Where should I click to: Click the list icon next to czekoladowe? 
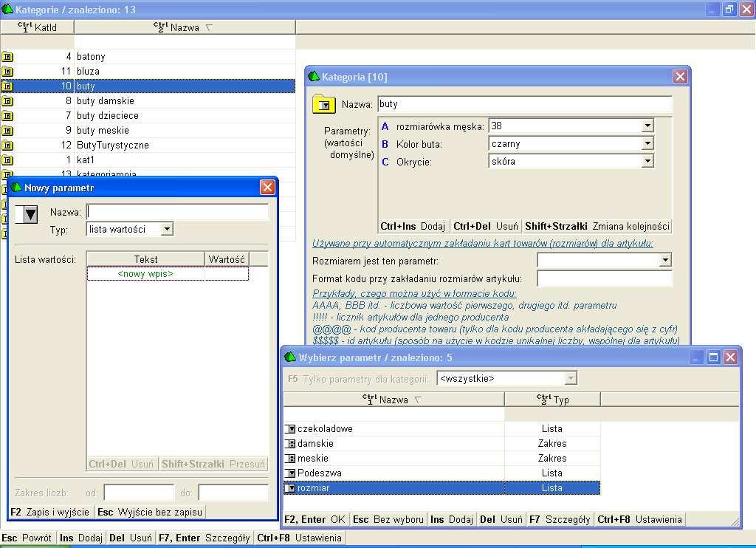point(290,429)
